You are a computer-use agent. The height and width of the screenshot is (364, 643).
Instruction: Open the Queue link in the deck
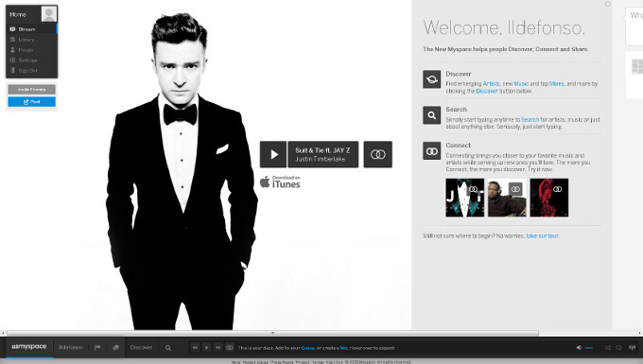(x=308, y=348)
